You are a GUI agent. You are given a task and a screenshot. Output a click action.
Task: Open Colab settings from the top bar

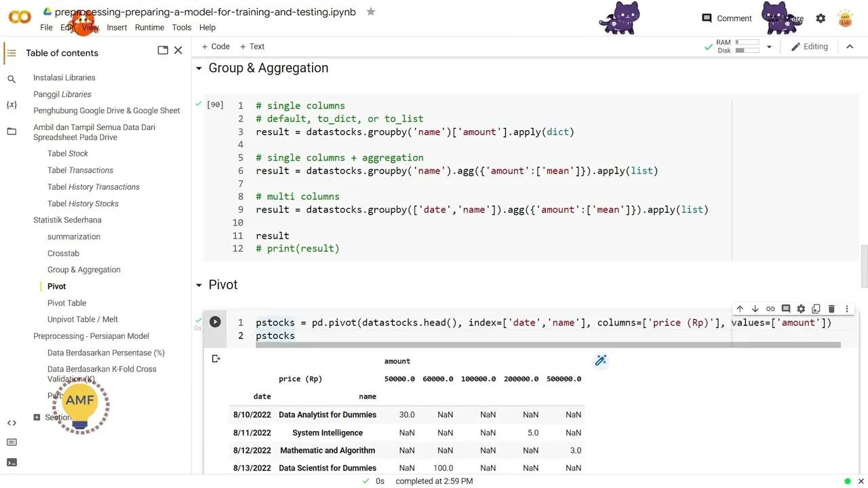821,18
